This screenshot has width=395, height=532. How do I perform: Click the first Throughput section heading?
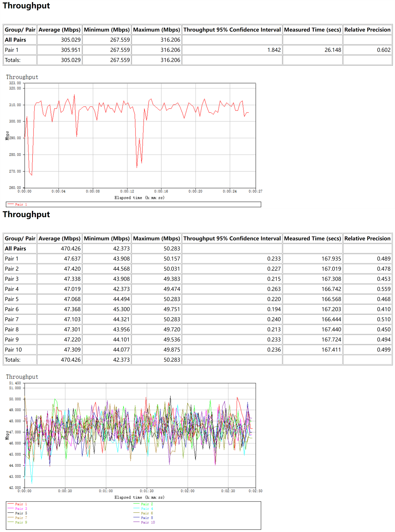(x=26, y=6)
